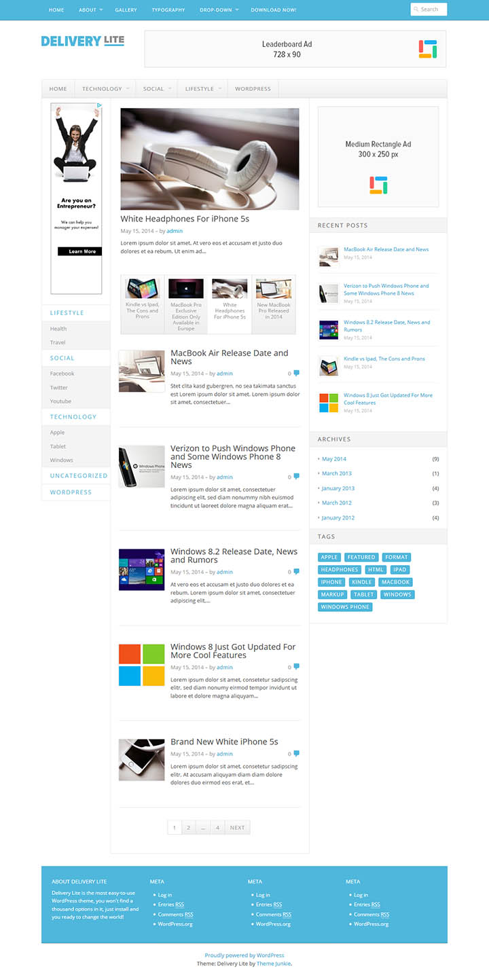The width and height of the screenshot is (489, 980).
Task: Open Health subcategory in left sidebar
Action: (x=58, y=329)
